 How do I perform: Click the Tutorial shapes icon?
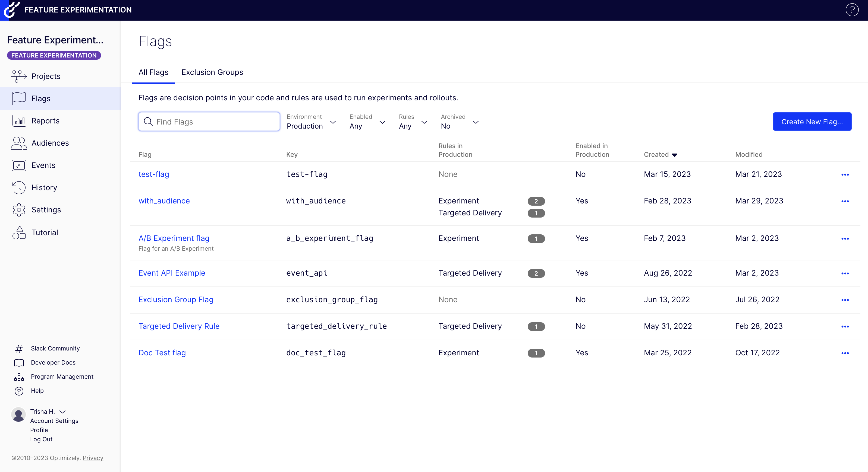pyautogui.click(x=19, y=233)
